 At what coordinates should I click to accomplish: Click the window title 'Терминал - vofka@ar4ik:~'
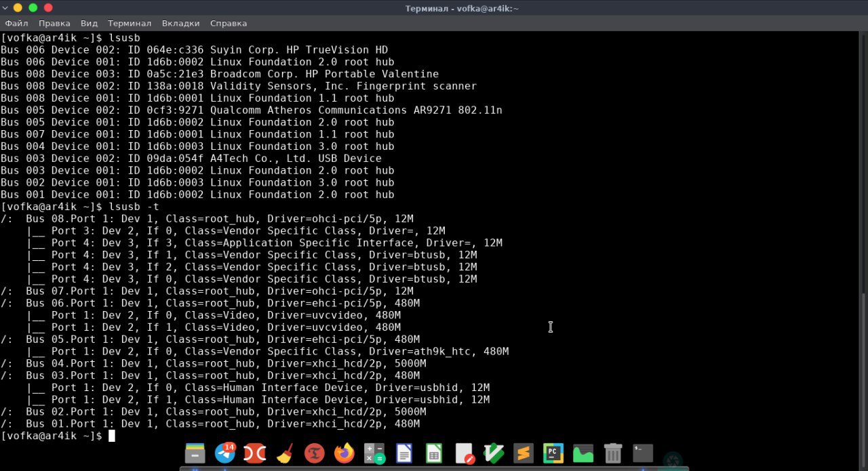click(462, 8)
